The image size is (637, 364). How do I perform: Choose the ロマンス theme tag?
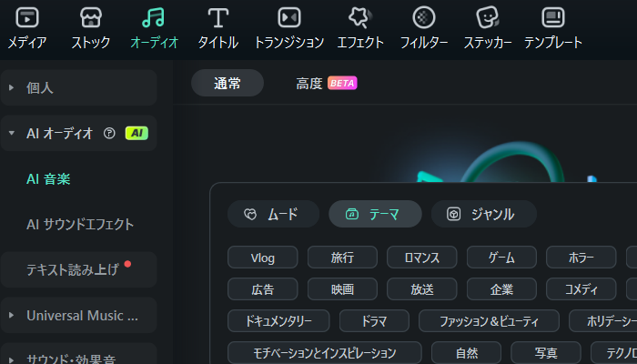pyautogui.click(x=421, y=258)
